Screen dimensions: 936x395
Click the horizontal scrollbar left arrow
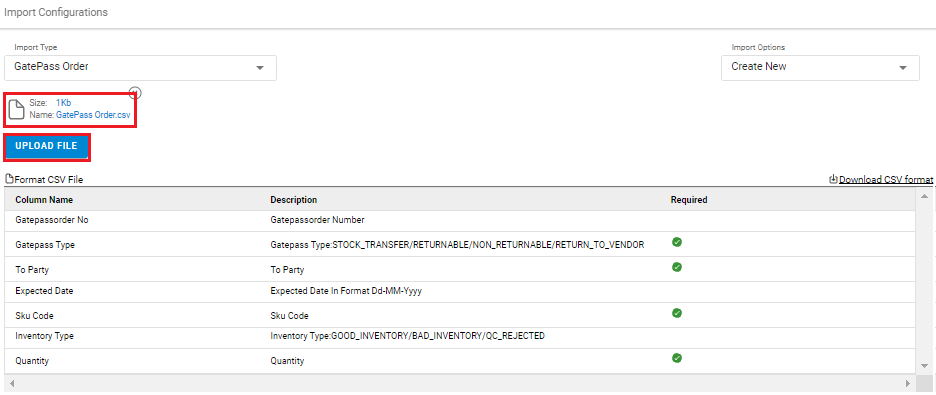point(11,383)
